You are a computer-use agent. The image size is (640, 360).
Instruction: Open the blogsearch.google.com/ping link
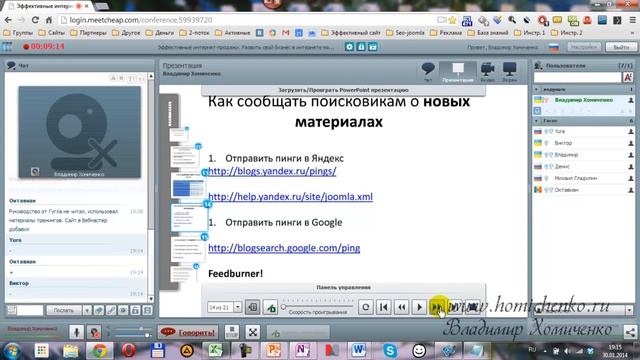tap(284, 248)
